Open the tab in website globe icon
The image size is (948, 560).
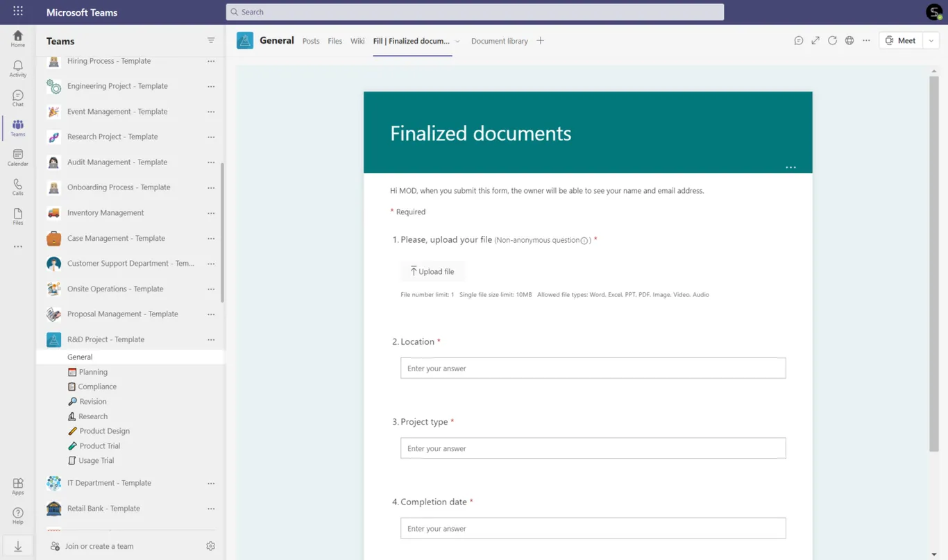point(849,40)
